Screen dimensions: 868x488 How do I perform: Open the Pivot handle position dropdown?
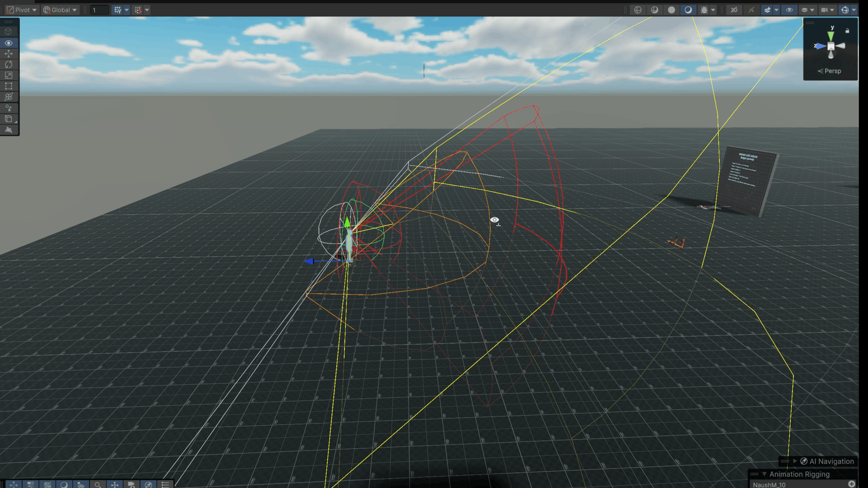click(x=21, y=10)
